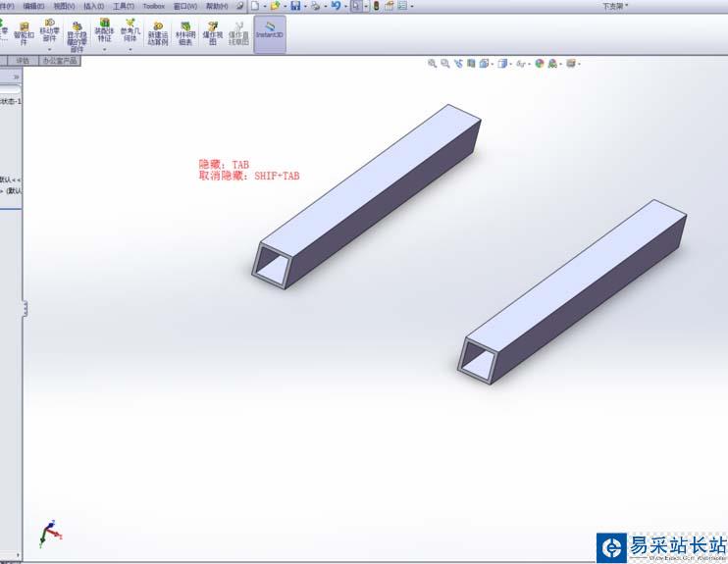Open the View (视图) menu

pos(64,7)
